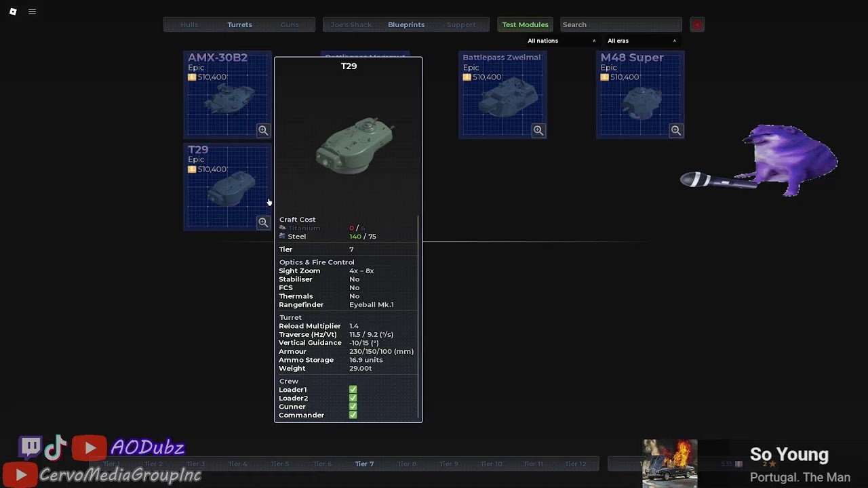The width and height of the screenshot is (868, 488).
Task: Select the T29 blueprint card
Action: tap(227, 187)
